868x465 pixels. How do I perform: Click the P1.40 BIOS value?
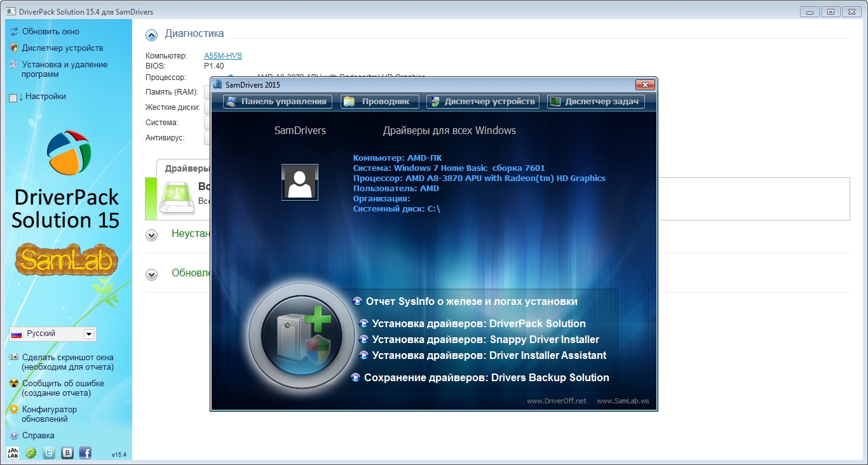point(214,66)
